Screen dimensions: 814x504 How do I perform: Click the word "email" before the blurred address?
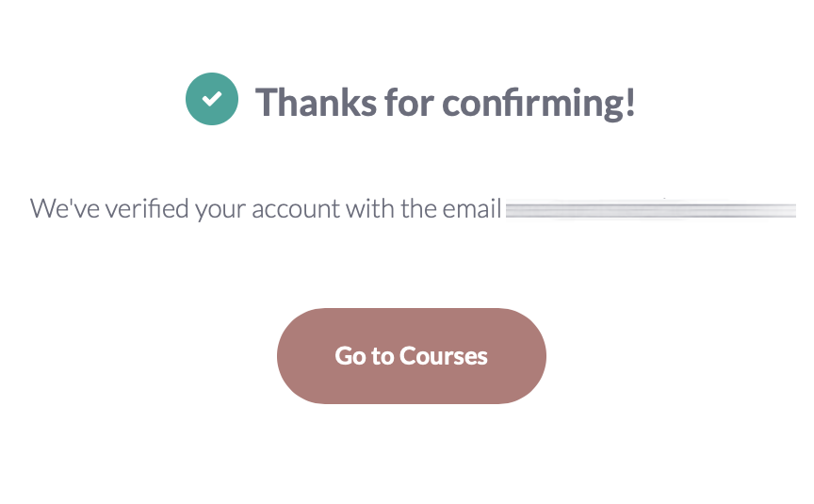click(471, 208)
